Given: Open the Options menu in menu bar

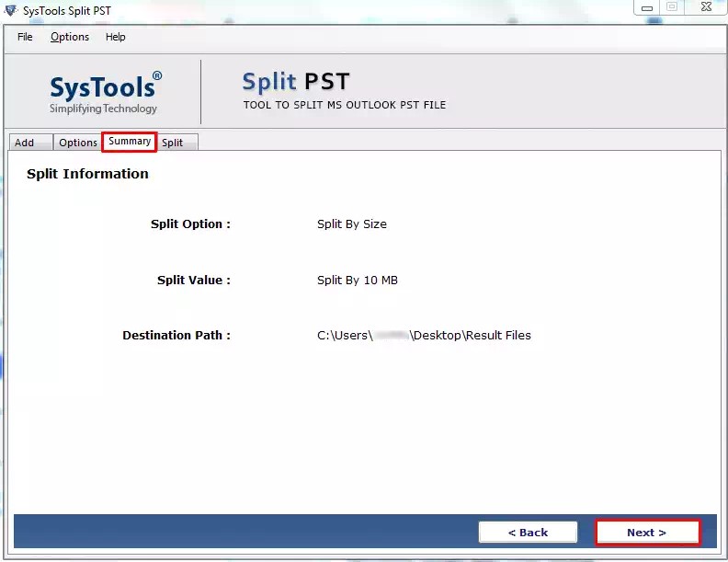Looking at the screenshot, I should coord(70,37).
